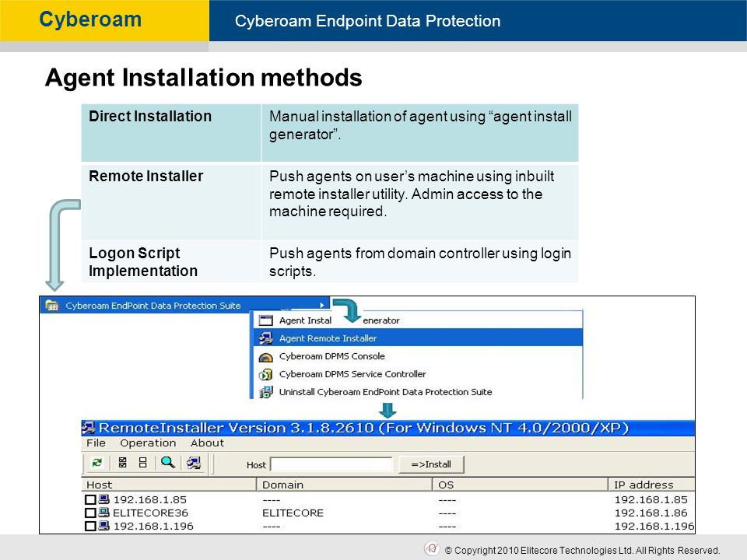Tick the checkbox for host 192.168.1.196

pos(90,527)
